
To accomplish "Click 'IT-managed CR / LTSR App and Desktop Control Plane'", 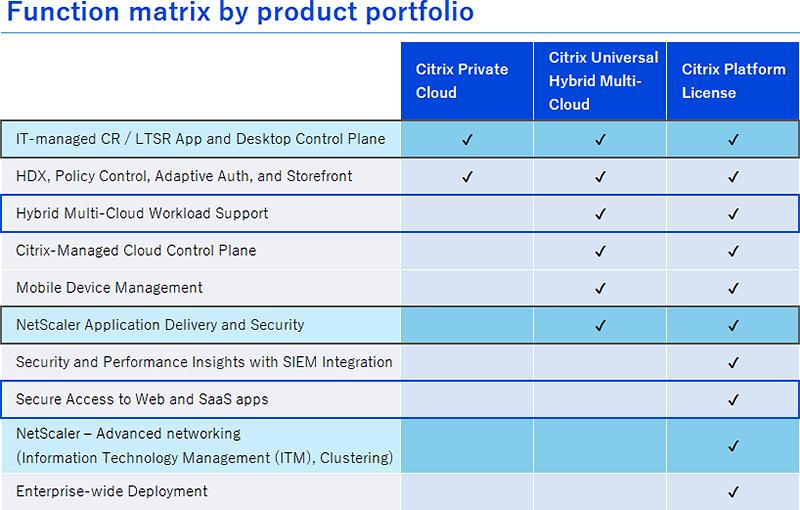I will (x=201, y=139).
